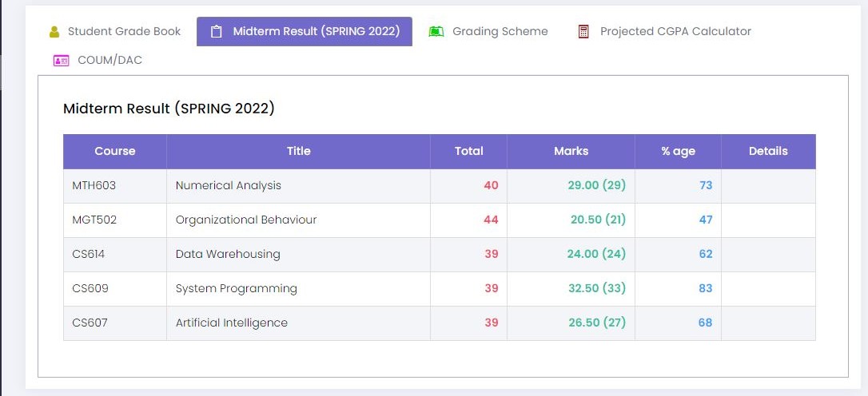Viewport: 868px width, 396px height.
Task: Select course code CS607
Action: pyautogui.click(x=90, y=323)
